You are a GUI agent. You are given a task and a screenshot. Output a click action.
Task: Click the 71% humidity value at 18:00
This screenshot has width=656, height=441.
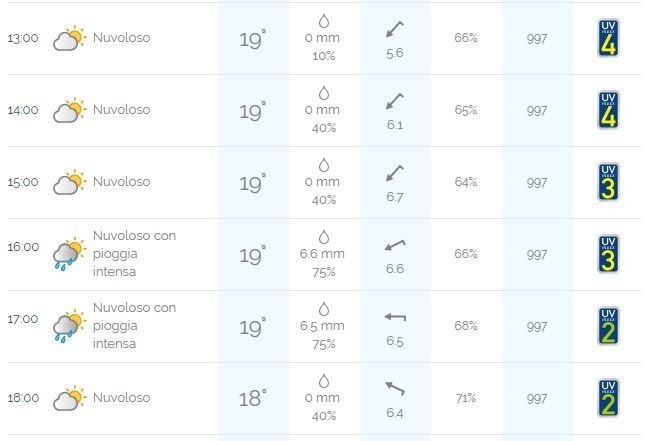[465, 398]
